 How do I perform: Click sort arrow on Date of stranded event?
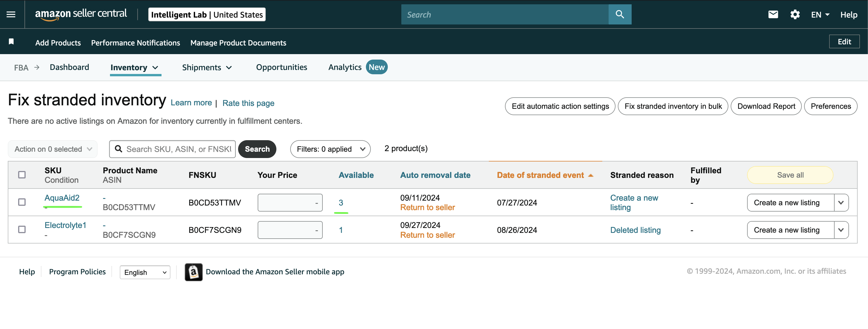point(591,175)
